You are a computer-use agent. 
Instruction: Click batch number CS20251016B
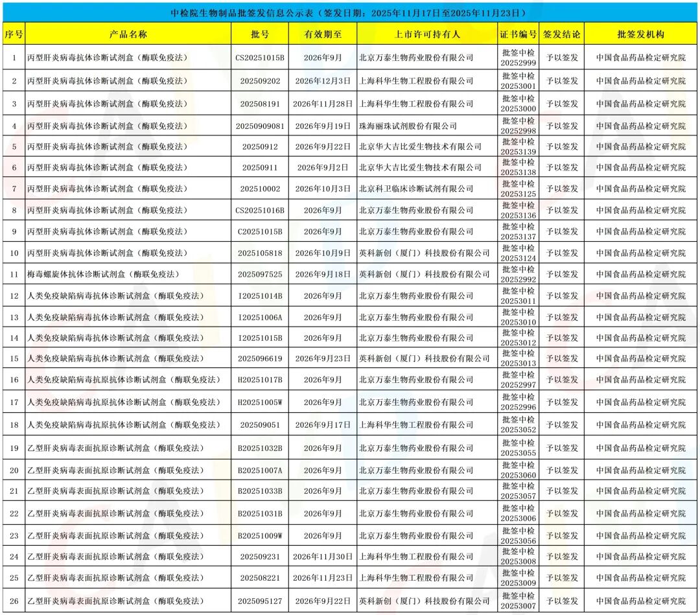click(260, 210)
